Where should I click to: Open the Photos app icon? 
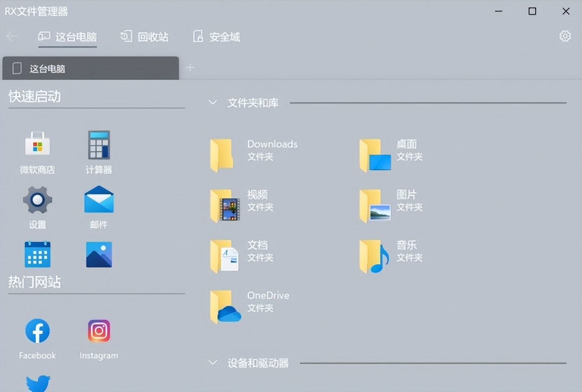pos(99,254)
